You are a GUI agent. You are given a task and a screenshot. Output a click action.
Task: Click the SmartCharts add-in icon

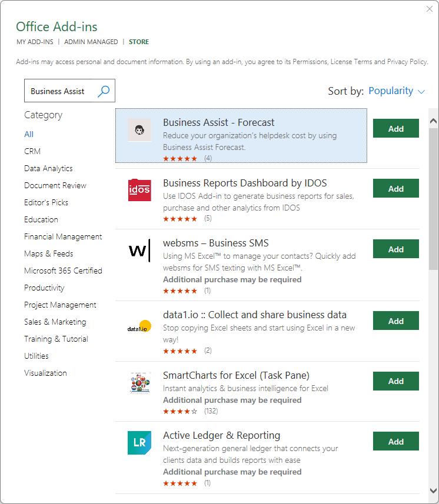[x=139, y=382]
